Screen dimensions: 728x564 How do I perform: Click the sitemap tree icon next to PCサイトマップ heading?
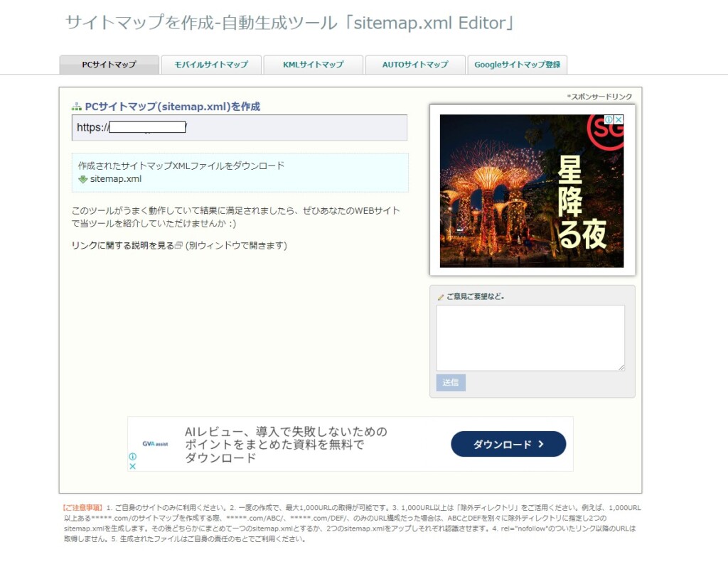click(76, 107)
